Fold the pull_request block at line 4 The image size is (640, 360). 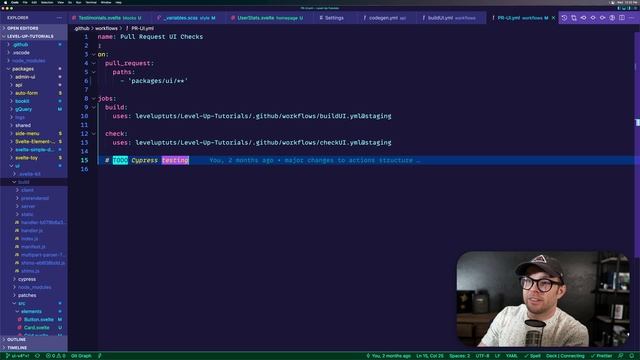point(93,63)
